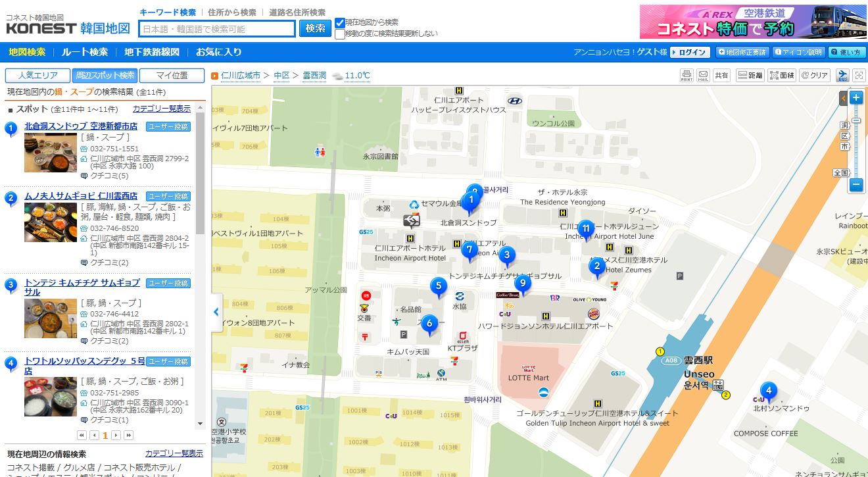
Task: Go to next results page arrow
Action: pos(116,435)
